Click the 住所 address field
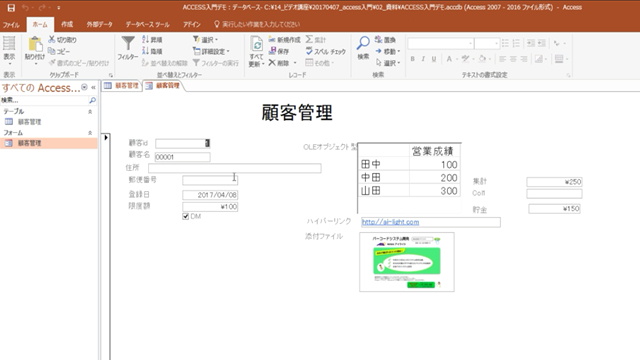The width and height of the screenshot is (640, 360). 235,168
